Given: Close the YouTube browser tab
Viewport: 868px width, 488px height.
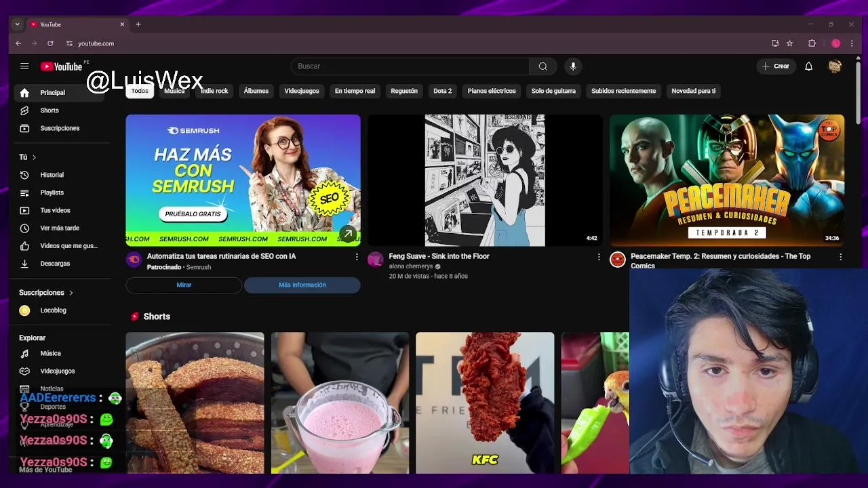Looking at the screenshot, I should [122, 24].
